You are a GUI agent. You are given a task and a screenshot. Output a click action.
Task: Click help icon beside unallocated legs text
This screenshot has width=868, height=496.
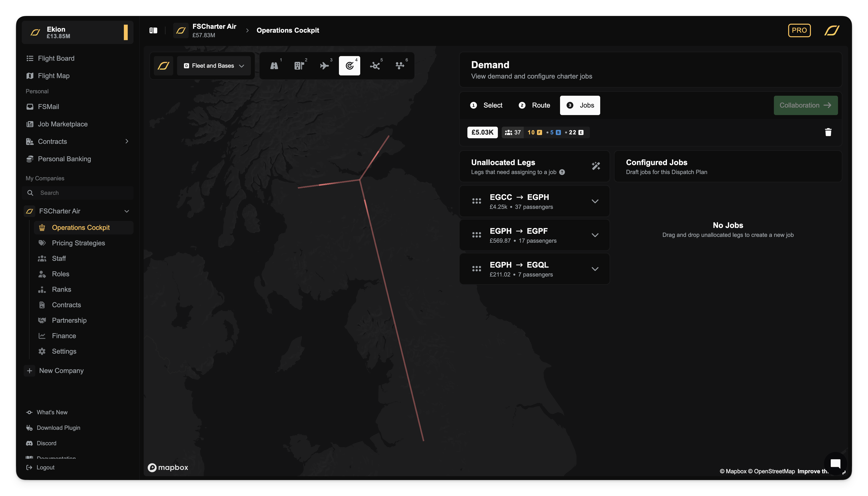click(562, 172)
